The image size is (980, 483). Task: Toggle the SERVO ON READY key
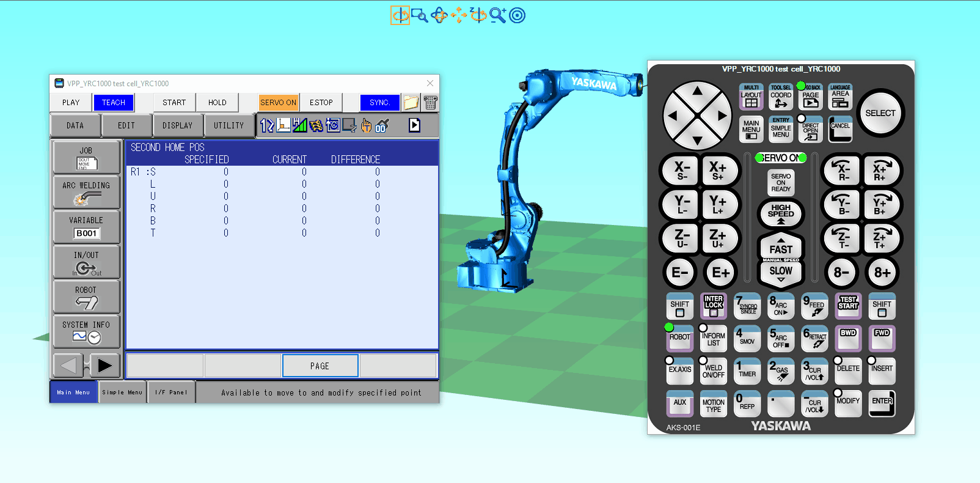pyautogui.click(x=781, y=182)
